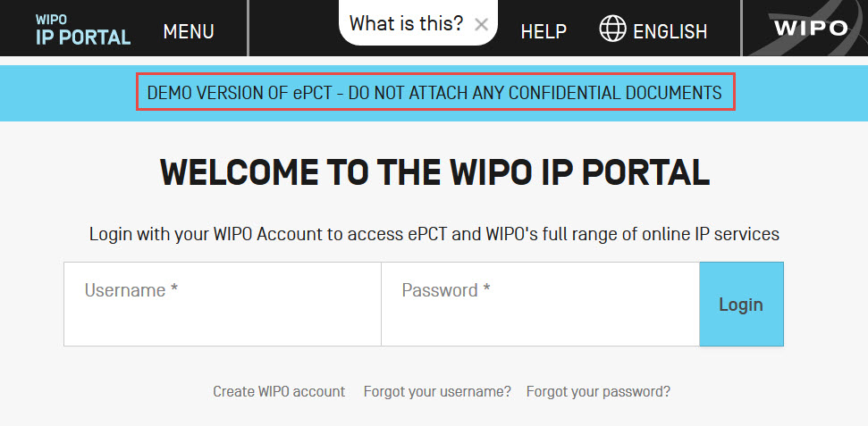Dismiss the "What is this?" tooltip
Viewport: 868px width, 426px height.
(x=481, y=25)
